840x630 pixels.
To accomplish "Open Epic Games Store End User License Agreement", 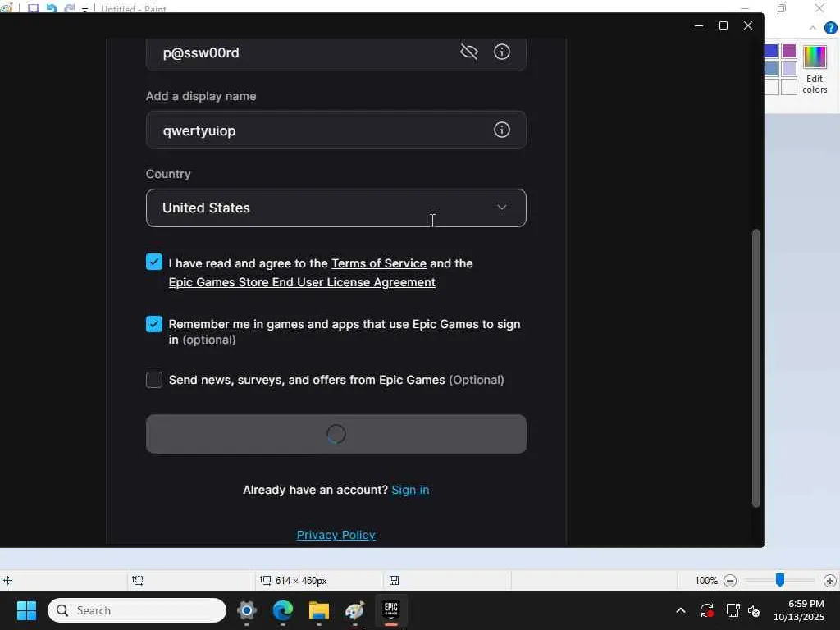I will pyautogui.click(x=302, y=282).
